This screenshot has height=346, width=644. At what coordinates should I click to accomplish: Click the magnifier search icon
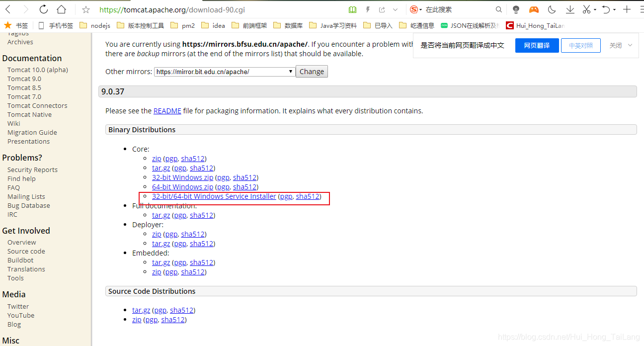pos(499,9)
